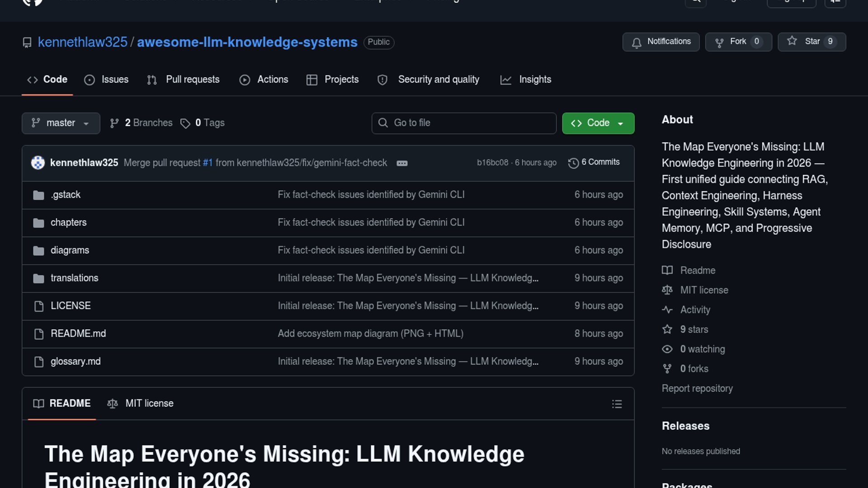View the 2 Branches link
Viewport: 868px width, 488px height.
point(141,123)
